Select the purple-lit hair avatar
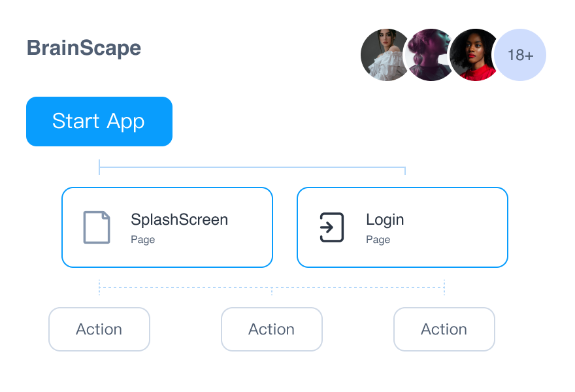The height and width of the screenshot is (392, 575). (428, 55)
